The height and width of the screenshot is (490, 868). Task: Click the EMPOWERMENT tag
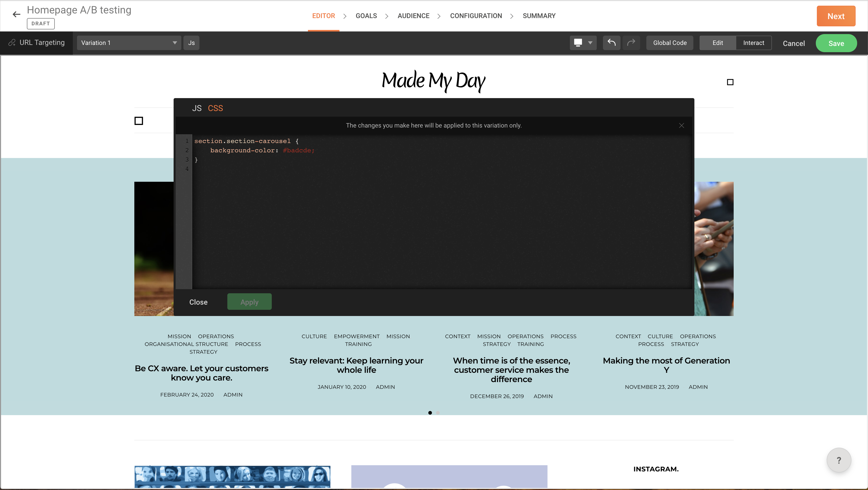click(x=357, y=336)
